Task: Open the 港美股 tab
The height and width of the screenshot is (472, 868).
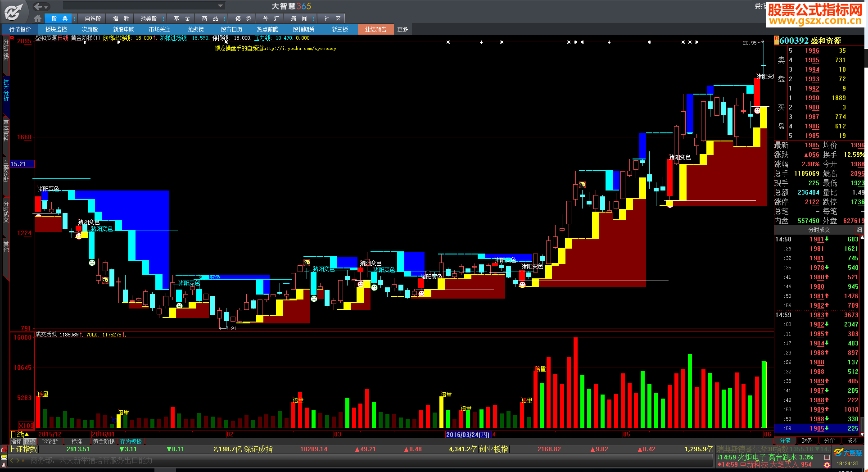Action: pos(149,18)
